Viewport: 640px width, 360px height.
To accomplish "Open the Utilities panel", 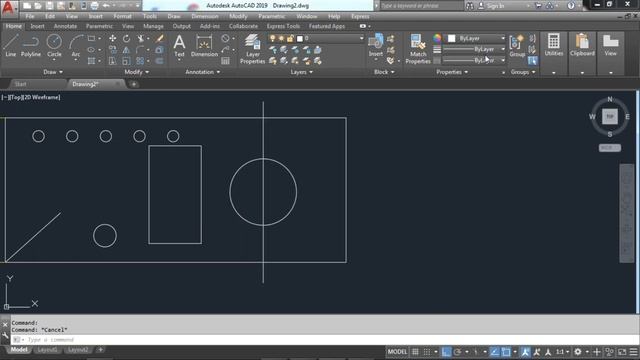I will click(x=554, y=46).
